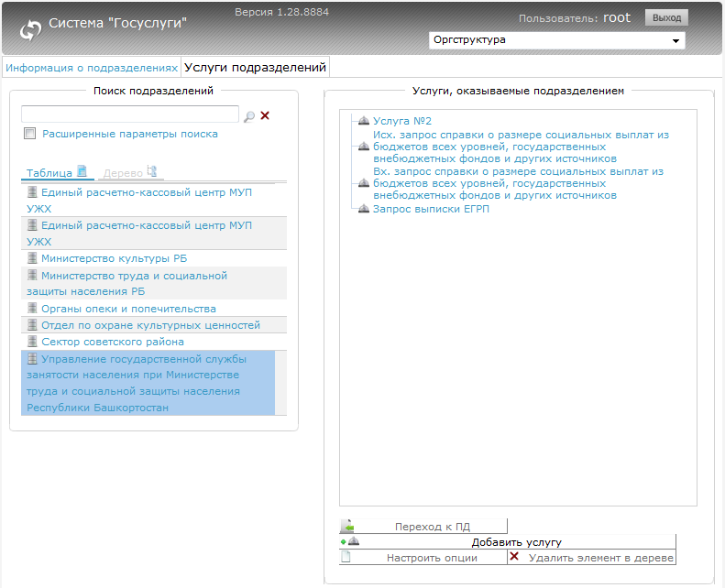725x588 pixels.
Task: Clear search with the red X icon
Action: coord(265,115)
